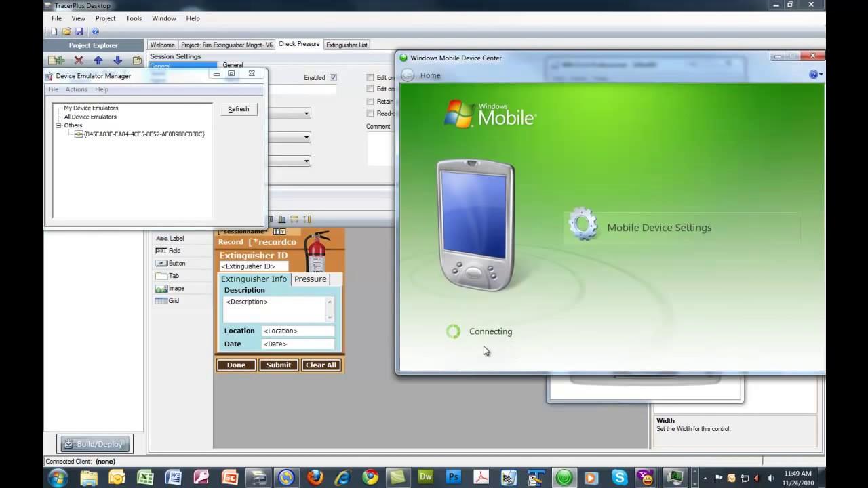Open the Project menu

(105, 18)
